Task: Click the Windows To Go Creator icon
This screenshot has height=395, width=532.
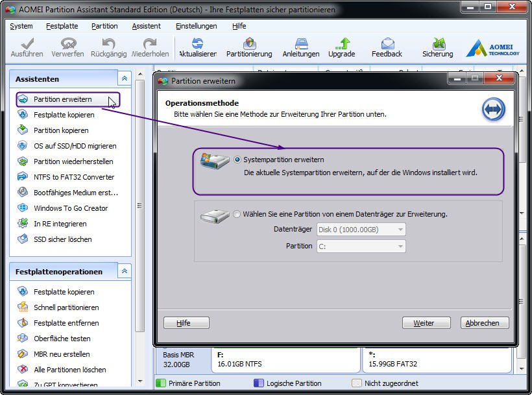Action: [x=23, y=208]
